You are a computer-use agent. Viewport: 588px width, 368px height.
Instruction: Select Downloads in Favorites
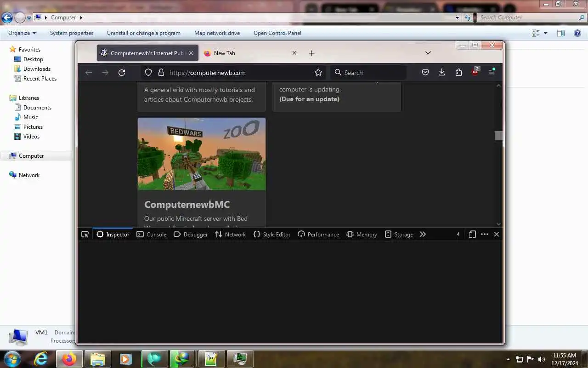click(37, 69)
